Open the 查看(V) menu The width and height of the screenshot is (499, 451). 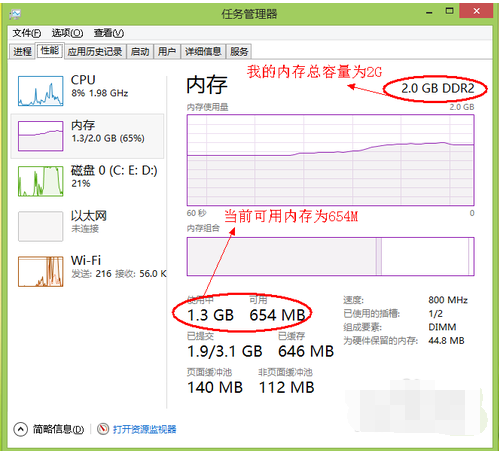click(109, 33)
